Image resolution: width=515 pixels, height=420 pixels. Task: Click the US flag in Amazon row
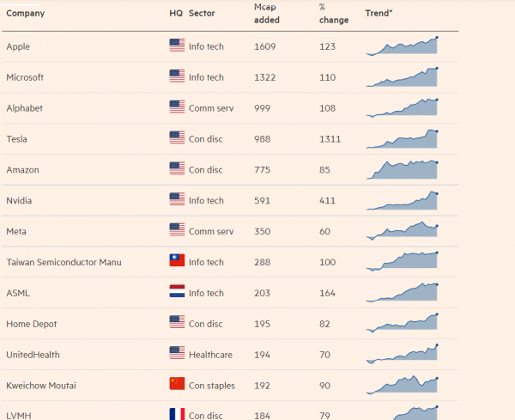pyautogui.click(x=177, y=168)
